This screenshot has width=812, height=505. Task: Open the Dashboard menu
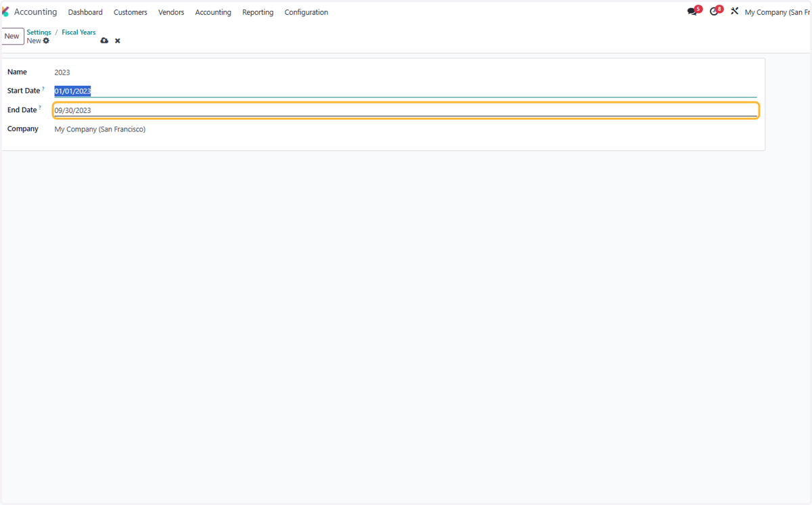85,12
